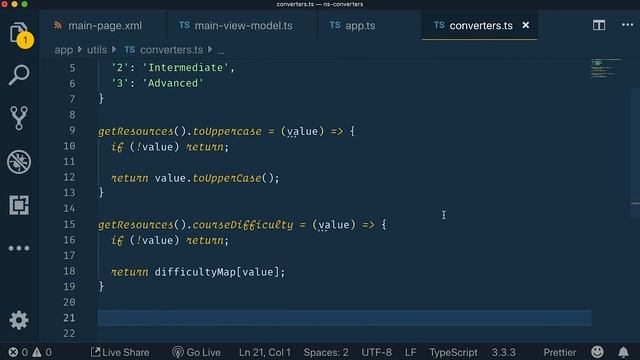Image resolution: width=640 pixels, height=360 pixels.
Task: Click the Prettier status bar item
Action: 560,352
